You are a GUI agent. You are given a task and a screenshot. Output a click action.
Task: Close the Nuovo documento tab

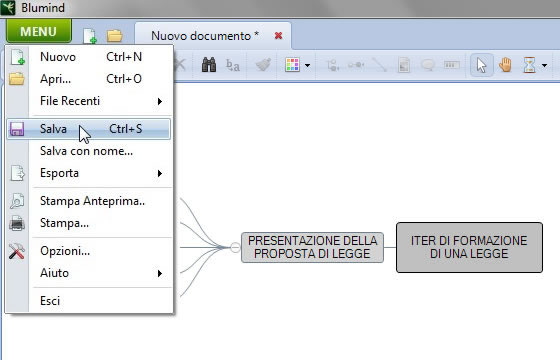pyautogui.click(x=278, y=36)
